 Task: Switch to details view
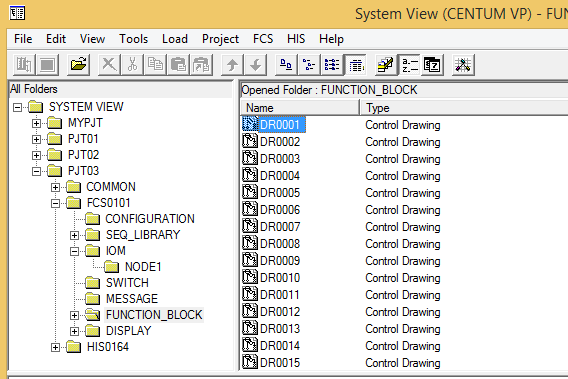pos(356,65)
